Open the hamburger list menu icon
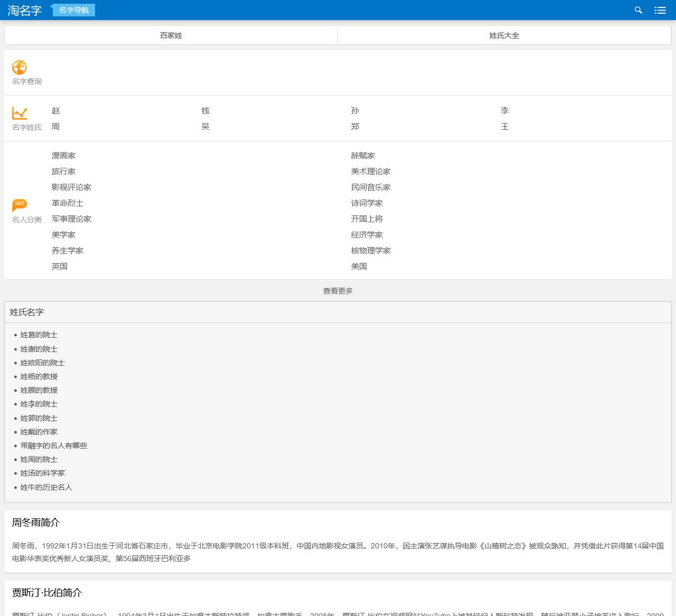The image size is (676, 616). [x=660, y=10]
